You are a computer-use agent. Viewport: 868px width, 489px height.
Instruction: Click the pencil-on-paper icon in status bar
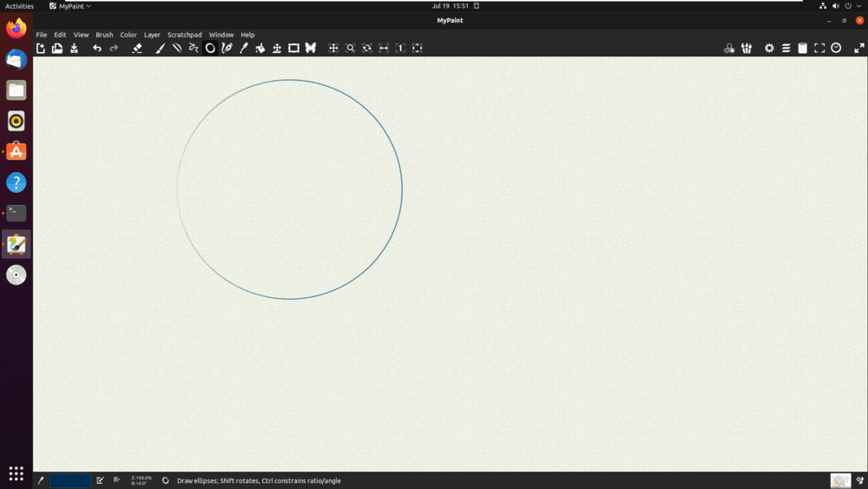click(x=100, y=480)
